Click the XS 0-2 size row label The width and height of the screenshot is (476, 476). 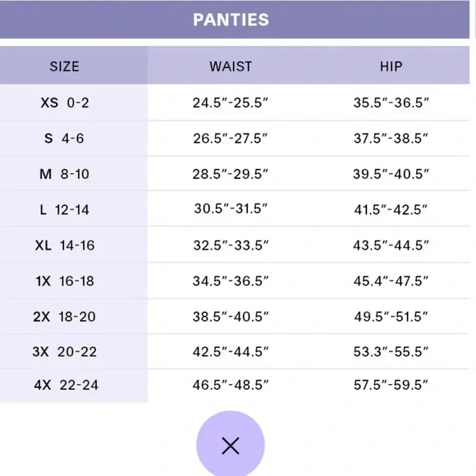(65, 103)
